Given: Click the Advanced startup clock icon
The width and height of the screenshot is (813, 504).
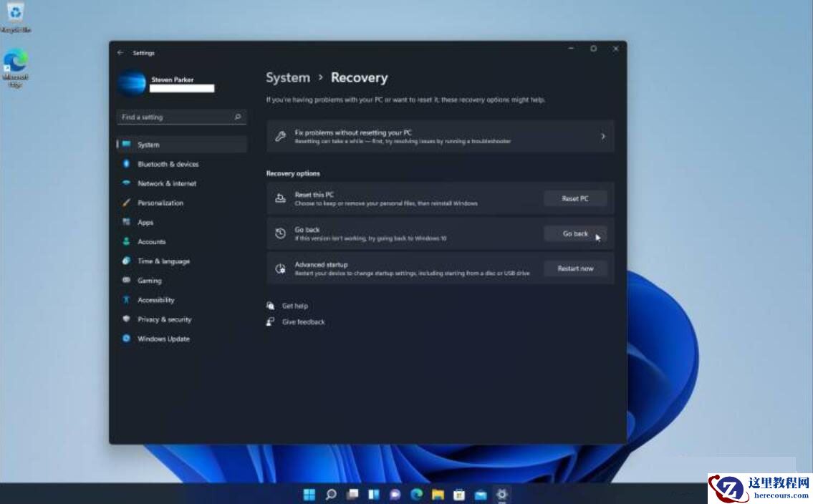Looking at the screenshot, I should 282,266.
